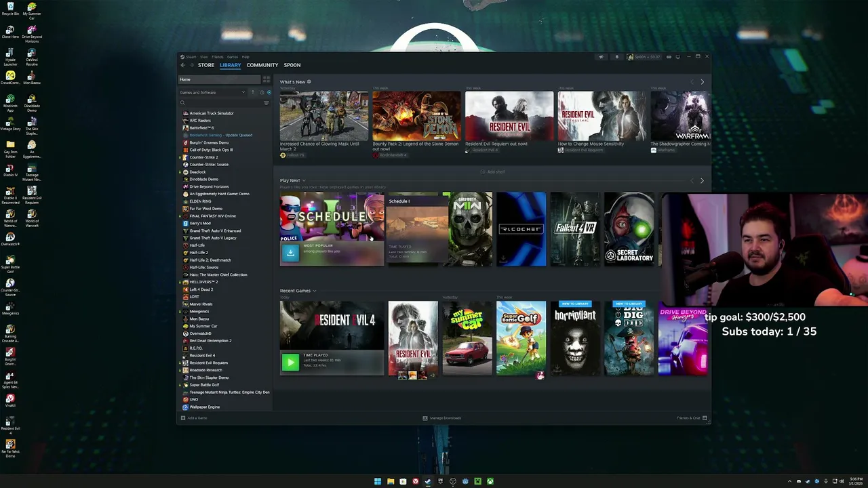
Task: Open the Recycle Bin desktop icon
Action: 10,9
